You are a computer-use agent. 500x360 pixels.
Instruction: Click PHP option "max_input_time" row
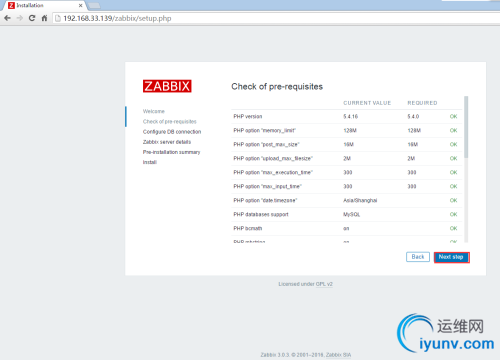tap(347, 186)
